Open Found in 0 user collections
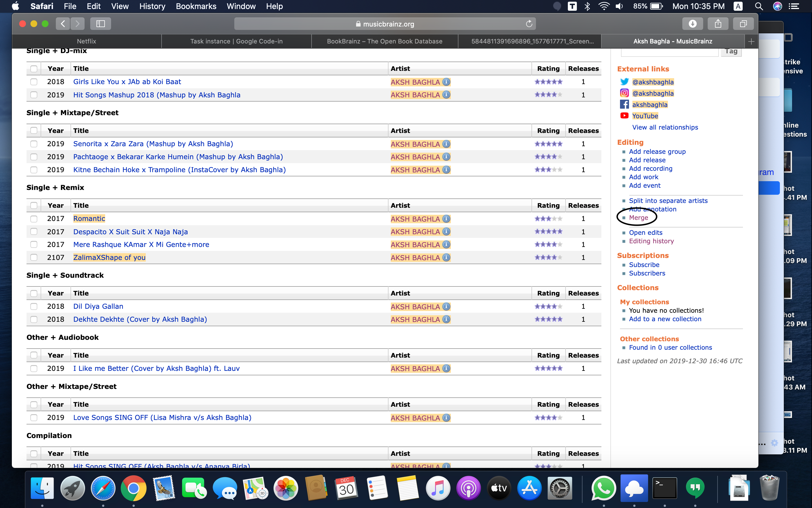Viewport: 812px width, 508px height. pos(670,347)
